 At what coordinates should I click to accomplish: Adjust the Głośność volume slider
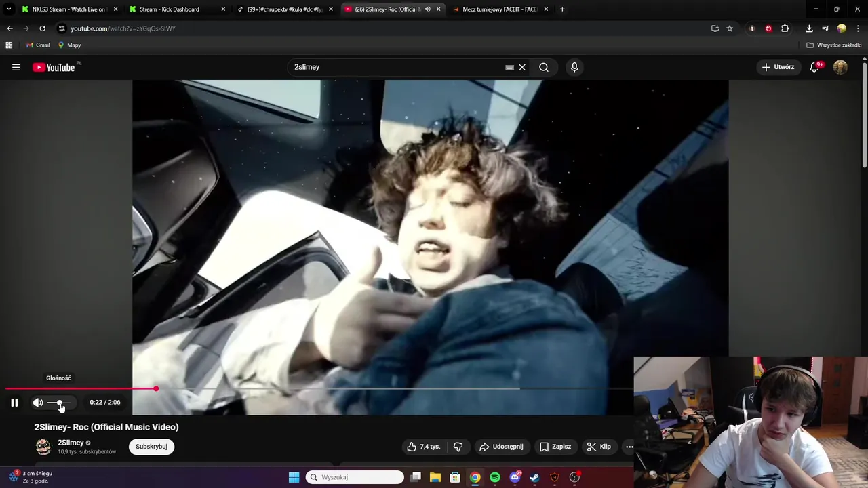click(59, 403)
